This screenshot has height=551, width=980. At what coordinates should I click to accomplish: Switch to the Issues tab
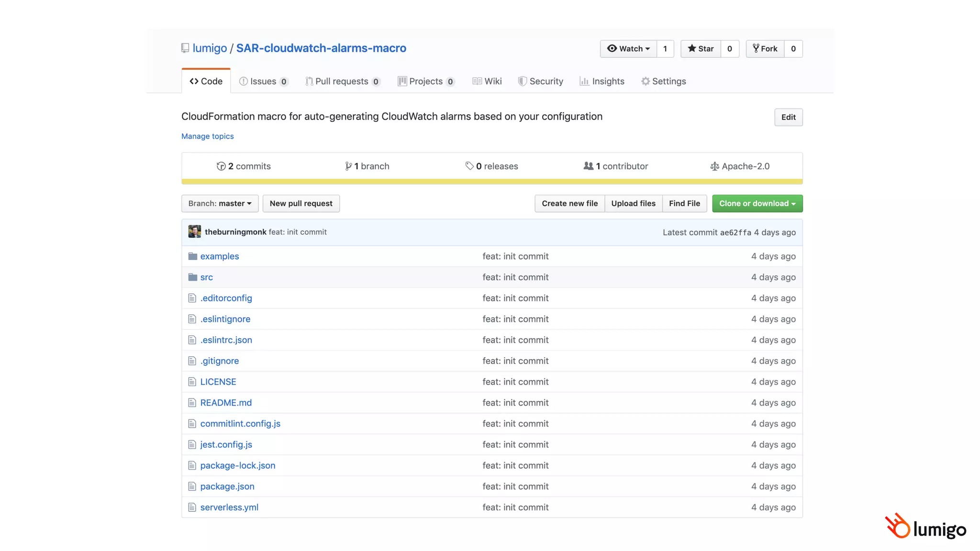pyautogui.click(x=263, y=81)
